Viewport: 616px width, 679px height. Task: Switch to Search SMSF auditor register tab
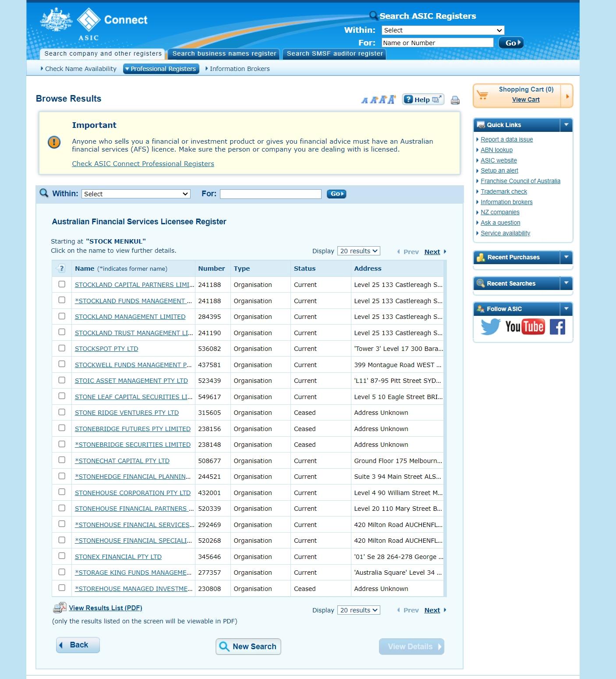335,54
